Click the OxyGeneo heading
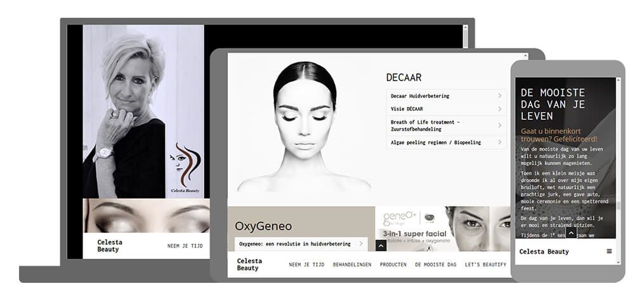Screen dimensions: 644x300 coord(263,226)
